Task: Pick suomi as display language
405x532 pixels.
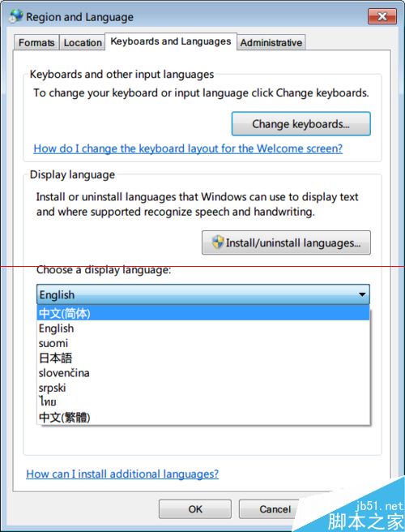Action: pyautogui.click(x=203, y=343)
